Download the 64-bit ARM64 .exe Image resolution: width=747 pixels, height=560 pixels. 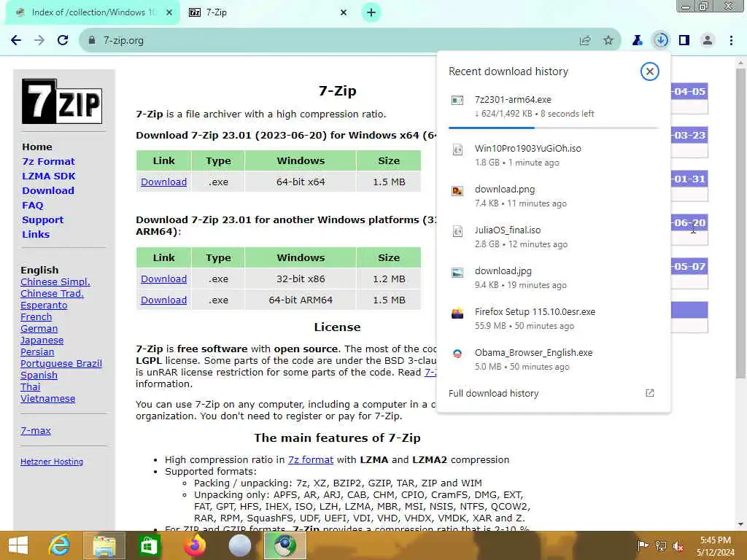[164, 300]
